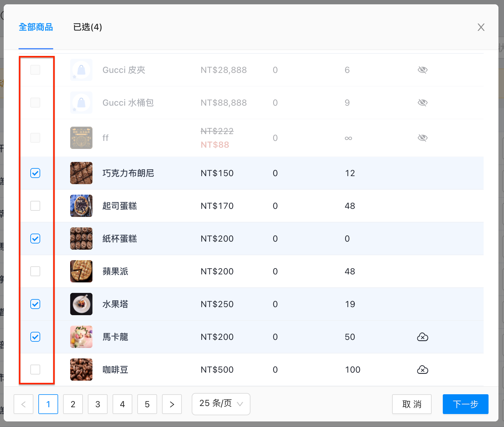Viewport: 504px width, 427px height.
Task: Click the disabled Gucci 水桶包 checkbox
Action: (35, 103)
